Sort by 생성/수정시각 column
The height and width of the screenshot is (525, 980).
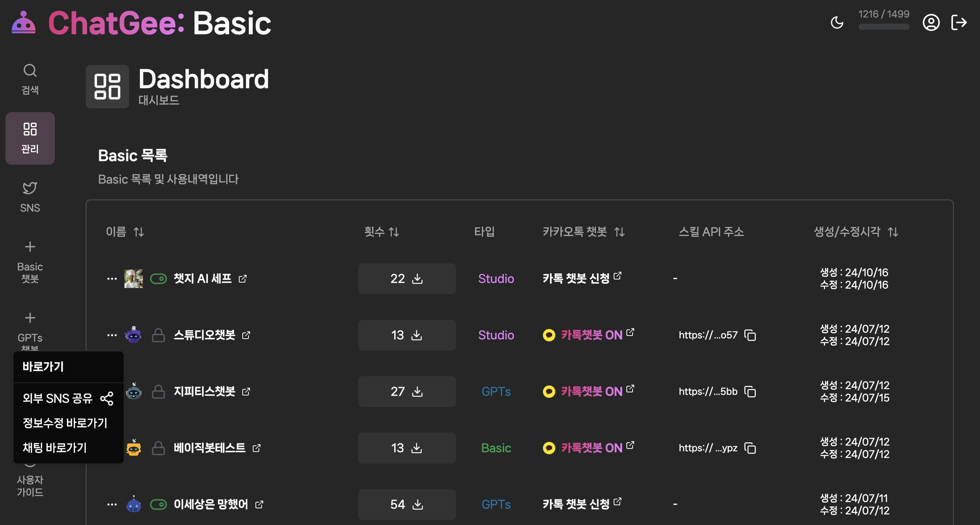[893, 232]
